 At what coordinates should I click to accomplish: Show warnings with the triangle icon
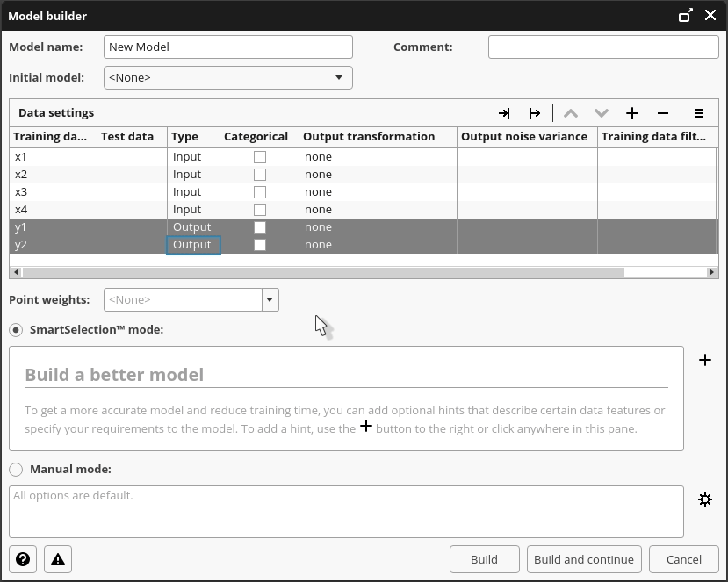click(58, 559)
